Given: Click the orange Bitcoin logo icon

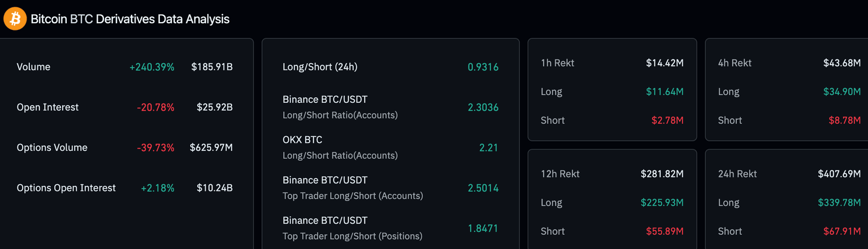Looking at the screenshot, I should 15,19.
